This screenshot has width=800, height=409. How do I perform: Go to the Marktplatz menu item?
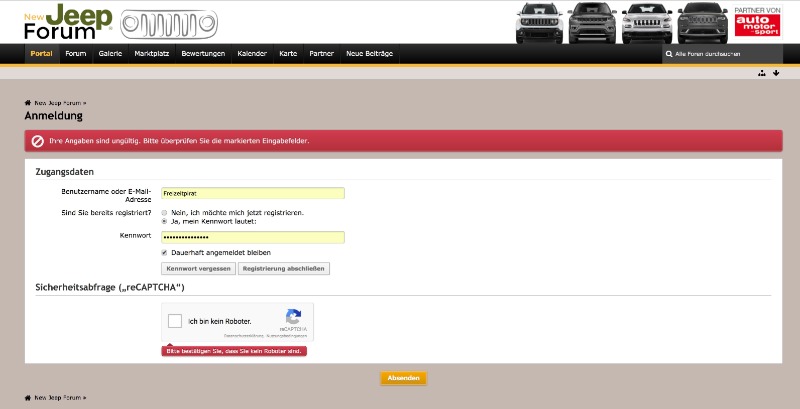coord(152,53)
